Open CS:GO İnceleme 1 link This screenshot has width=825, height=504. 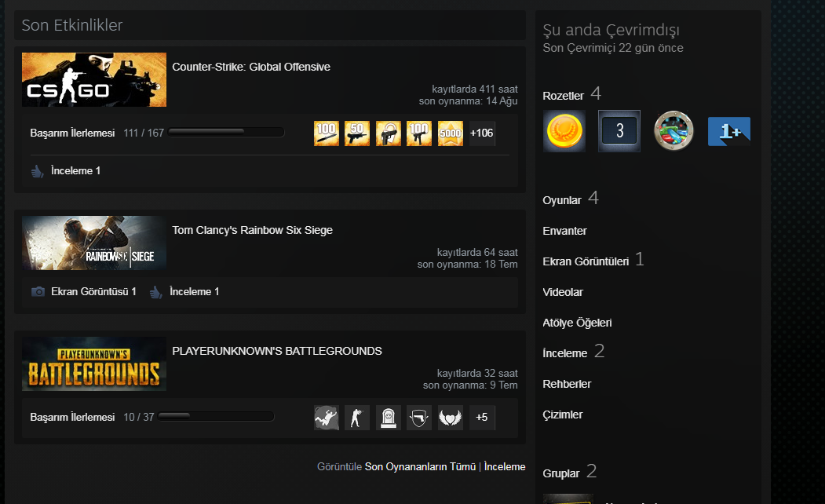pyautogui.click(x=75, y=170)
